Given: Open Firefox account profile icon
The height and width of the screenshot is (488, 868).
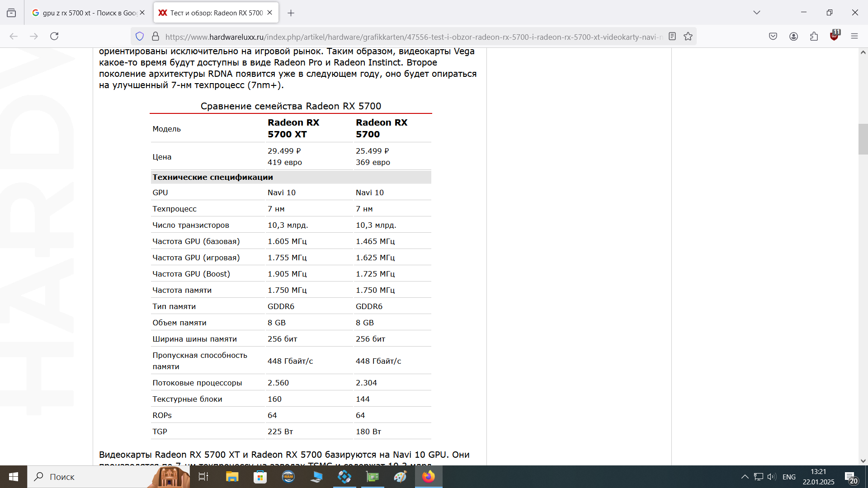Looking at the screenshot, I should 793,37.
